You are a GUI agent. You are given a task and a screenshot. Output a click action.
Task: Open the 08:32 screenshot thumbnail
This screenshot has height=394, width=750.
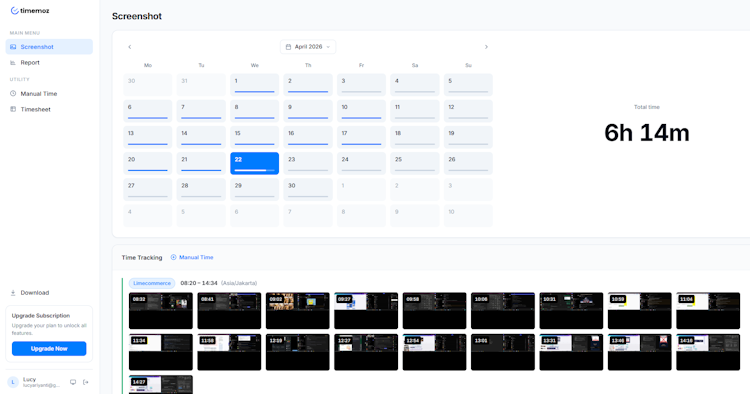pyautogui.click(x=161, y=311)
